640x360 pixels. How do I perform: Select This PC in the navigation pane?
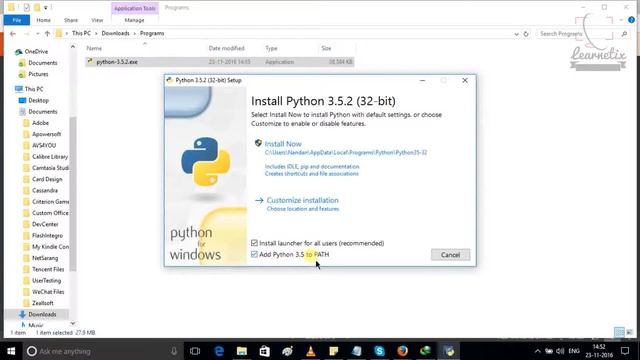(x=34, y=89)
